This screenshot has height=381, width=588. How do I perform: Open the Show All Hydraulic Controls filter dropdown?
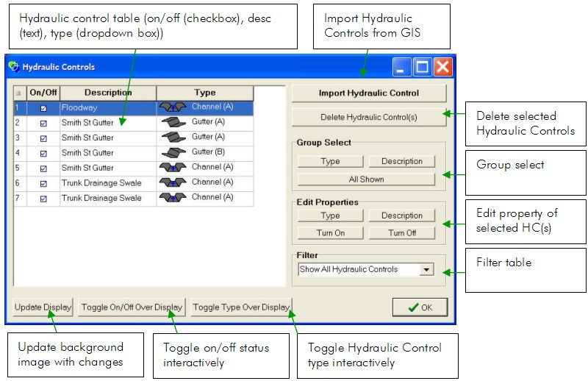pos(426,270)
